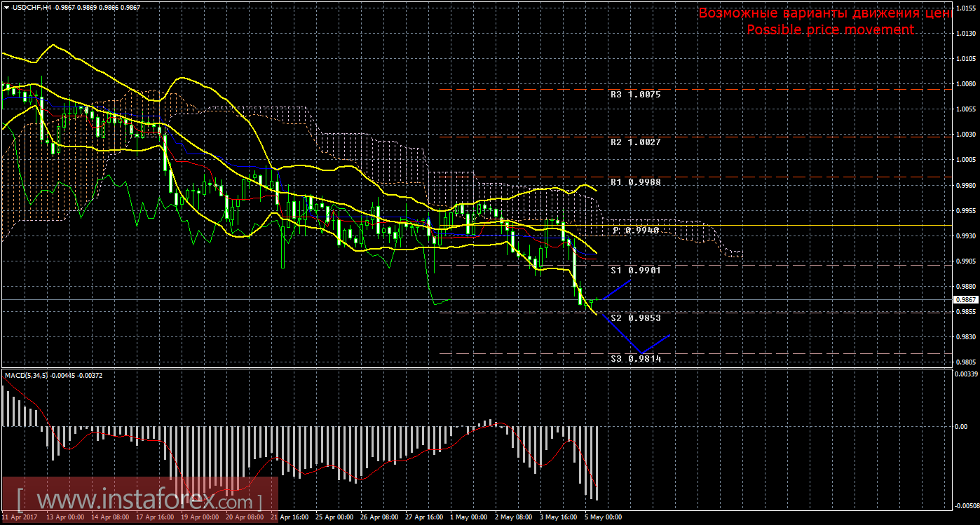Viewport: 980px width, 525px height.
Task: Click the triangle icon beside USDCHF,H4 title
Action: point(6,7)
